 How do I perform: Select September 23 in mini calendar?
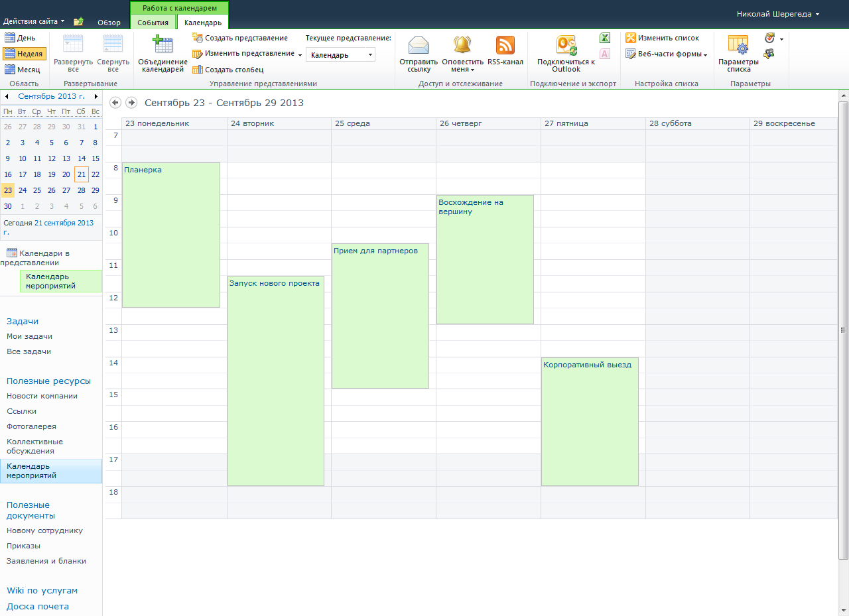click(x=7, y=190)
